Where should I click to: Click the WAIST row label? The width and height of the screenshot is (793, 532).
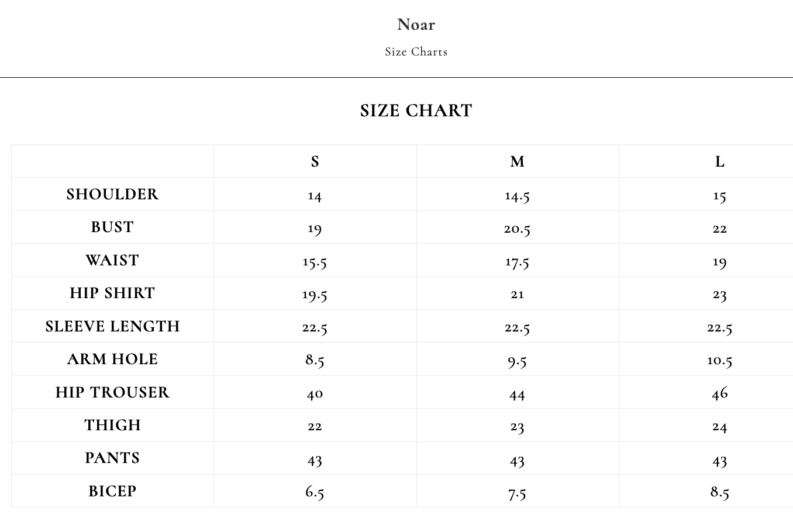pos(112,260)
